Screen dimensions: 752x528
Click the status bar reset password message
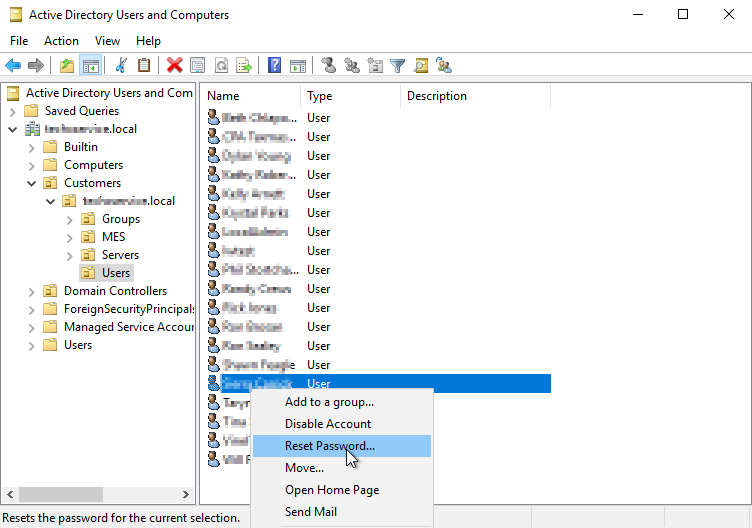[x=121, y=518]
